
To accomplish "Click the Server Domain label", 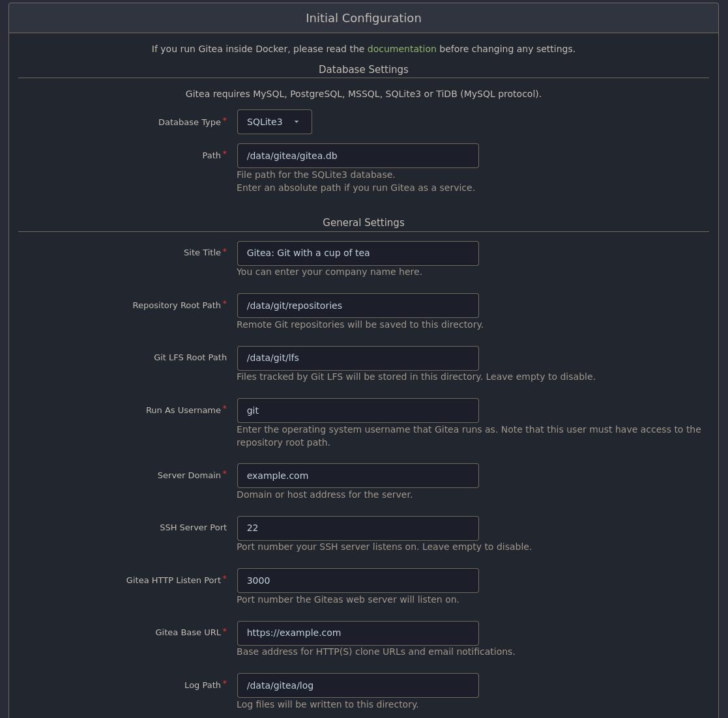I will click(189, 476).
